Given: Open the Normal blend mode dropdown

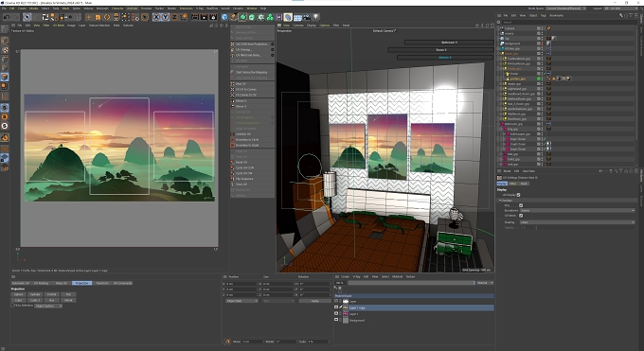Looking at the screenshot, I should click(x=485, y=283).
